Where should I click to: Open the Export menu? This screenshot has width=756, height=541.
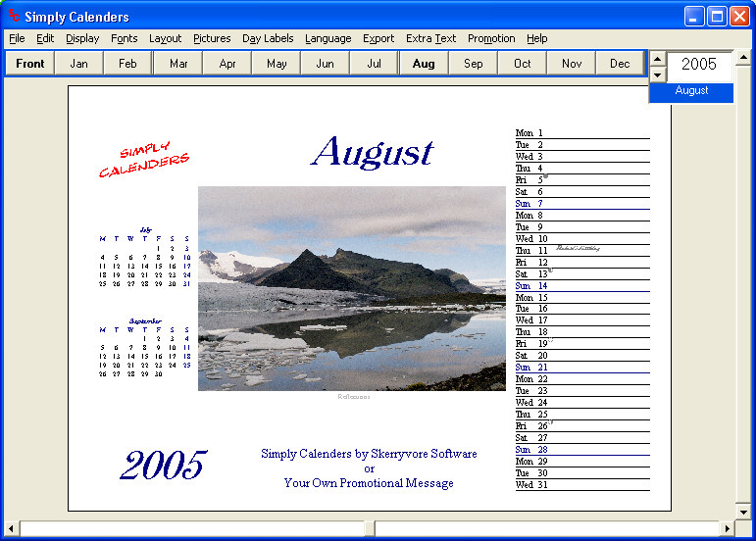pos(378,38)
